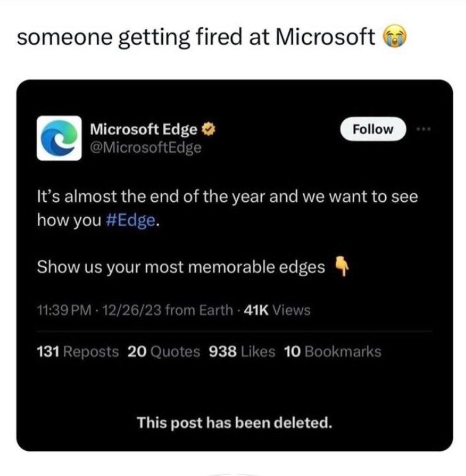466x476 pixels.
Task: Open the @MicrosoftEdge handle link
Action: click(x=145, y=147)
